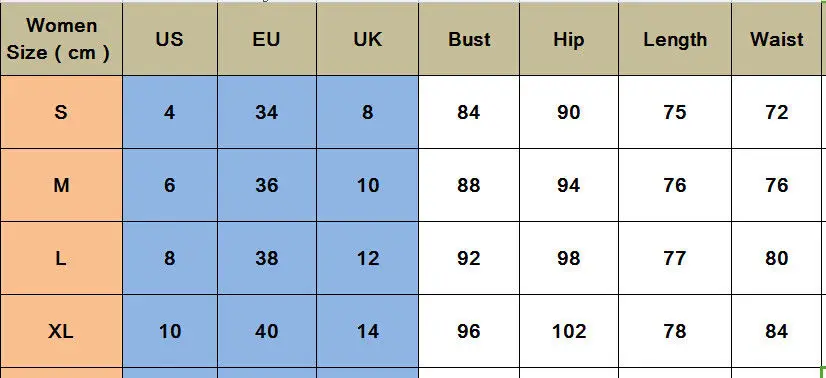The image size is (826, 378).
Task: Click the EU column header
Action: coord(267,39)
